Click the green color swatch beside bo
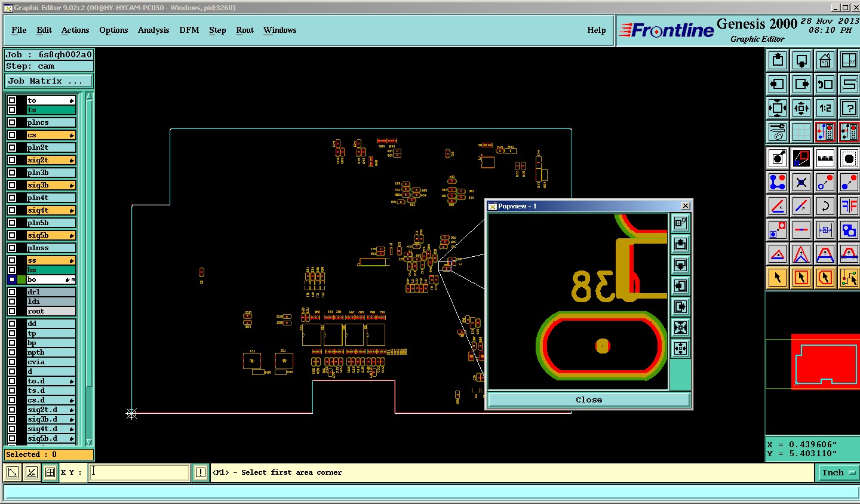This screenshot has width=860, height=504. (x=22, y=279)
